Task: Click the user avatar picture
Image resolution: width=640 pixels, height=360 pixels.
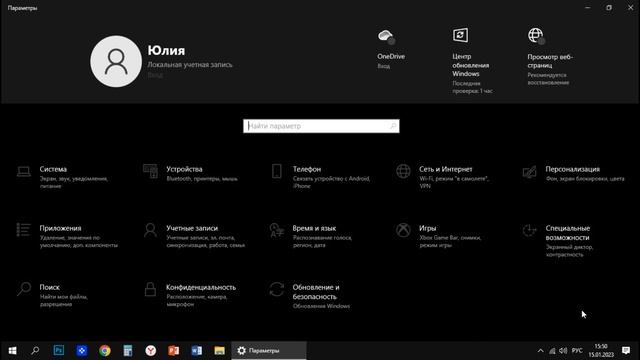Action: (x=116, y=61)
